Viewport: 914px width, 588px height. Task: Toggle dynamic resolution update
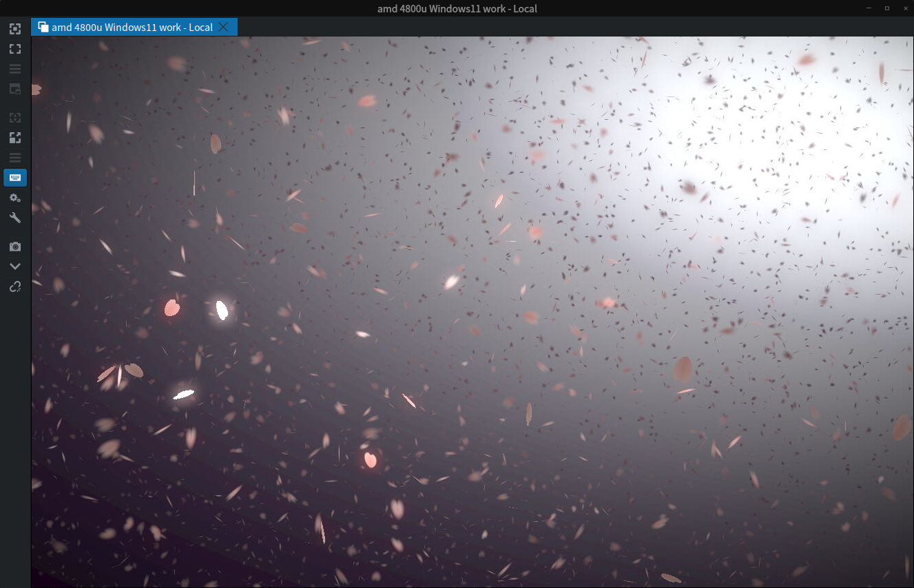pyautogui.click(x=15, y=118)
